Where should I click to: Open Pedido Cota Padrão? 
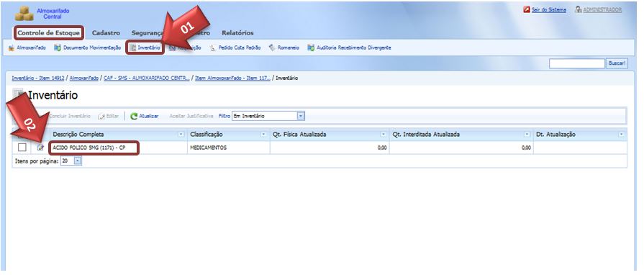[x=235, y=48]
